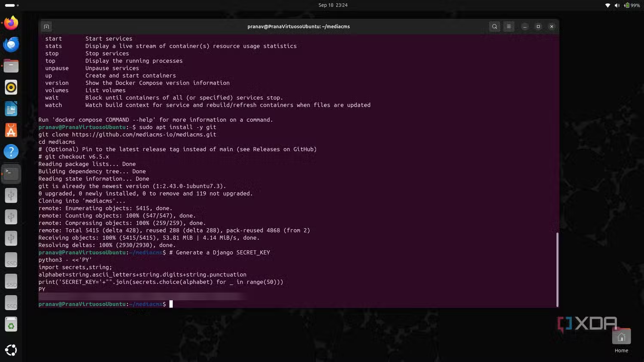Image resolution: width=644 pixels, height=362 pixels.
Task: Open the Ubuntu App Center
Action: click(11, 130)
